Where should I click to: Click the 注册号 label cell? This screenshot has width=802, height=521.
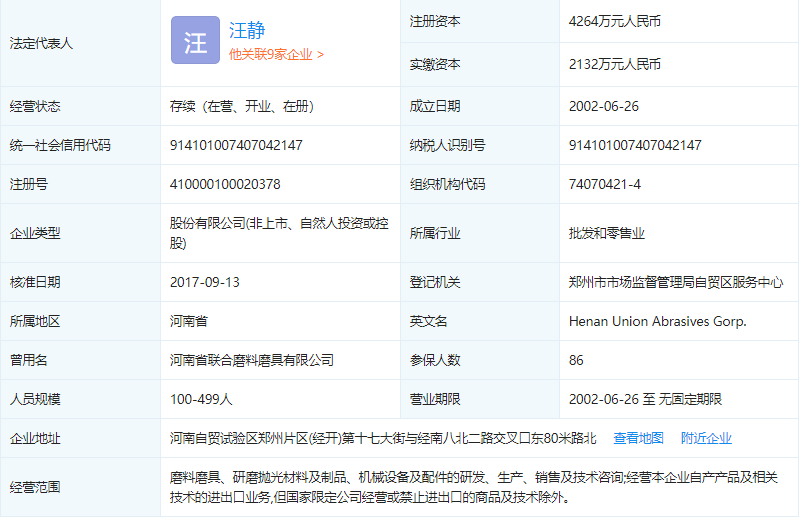coord(80,184)
